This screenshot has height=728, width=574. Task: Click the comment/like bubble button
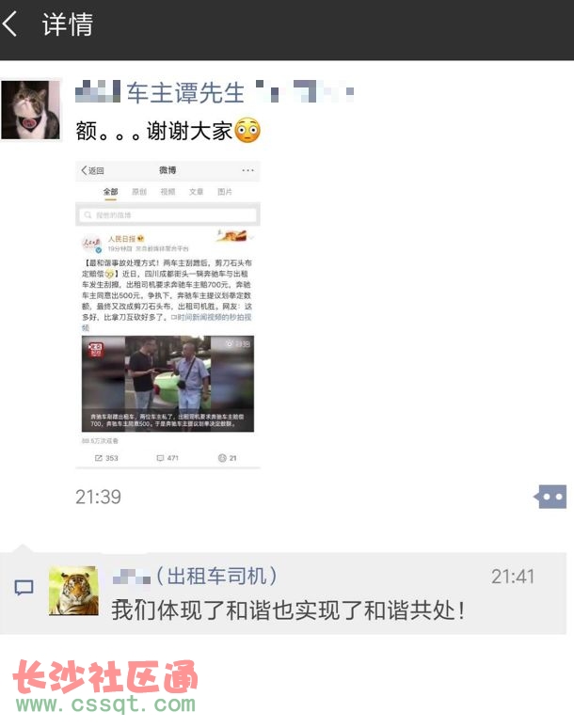(x=550, y=497)
